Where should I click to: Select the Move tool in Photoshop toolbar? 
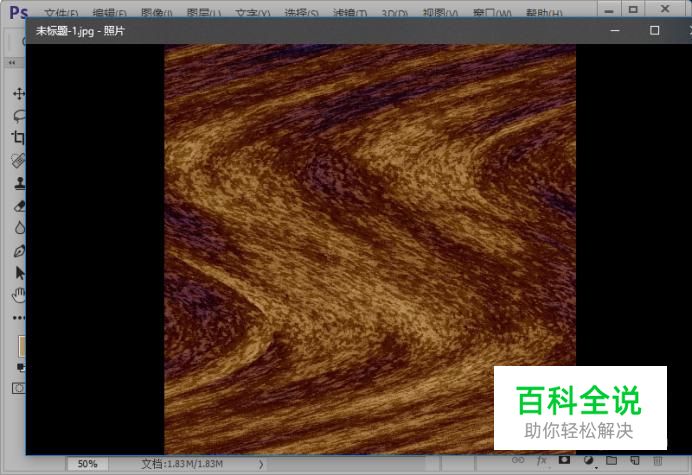tap(19, 94)
